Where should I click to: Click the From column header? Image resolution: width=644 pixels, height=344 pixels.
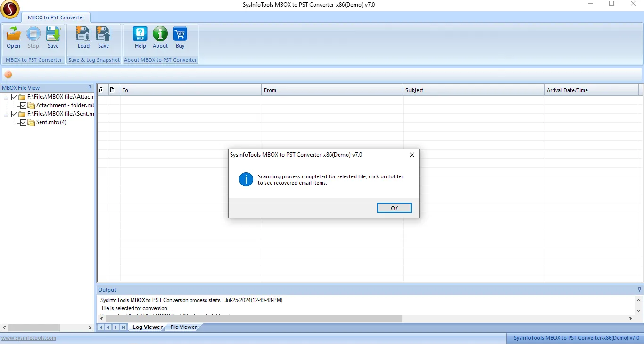[x=332, y=90]
